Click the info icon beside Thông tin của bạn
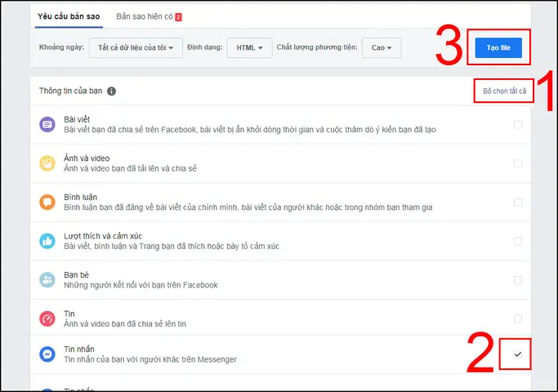Viewport: 558px width, 392px height. 111,91
